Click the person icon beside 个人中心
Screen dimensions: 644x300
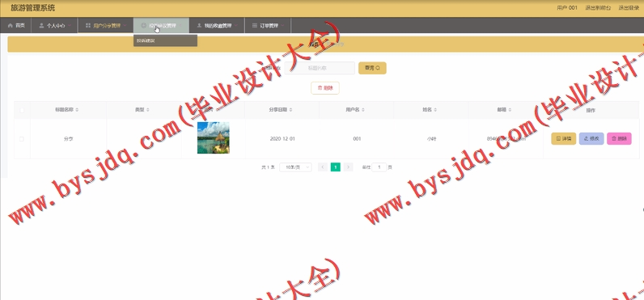click(41, 25)
